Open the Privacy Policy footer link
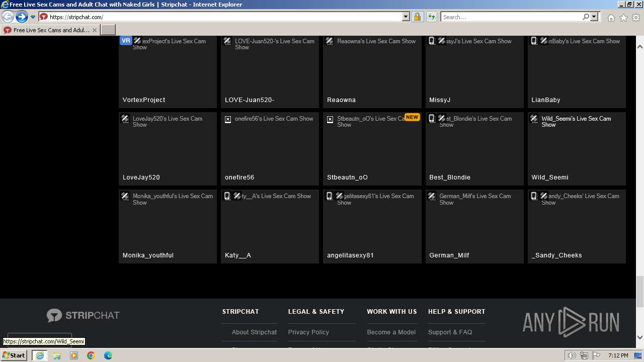The image size is (644, 362). (x=308, y=332)
